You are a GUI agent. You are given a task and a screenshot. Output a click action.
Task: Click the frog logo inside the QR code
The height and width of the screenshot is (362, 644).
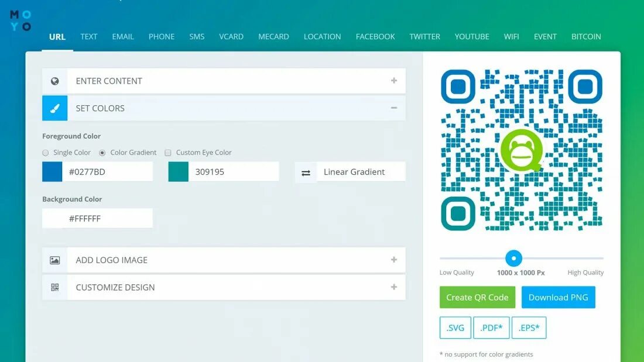click(x=521, y=150)
